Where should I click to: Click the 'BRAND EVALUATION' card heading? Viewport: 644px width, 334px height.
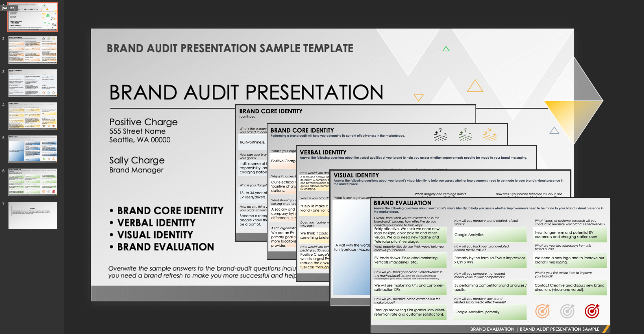click(402, 203)
